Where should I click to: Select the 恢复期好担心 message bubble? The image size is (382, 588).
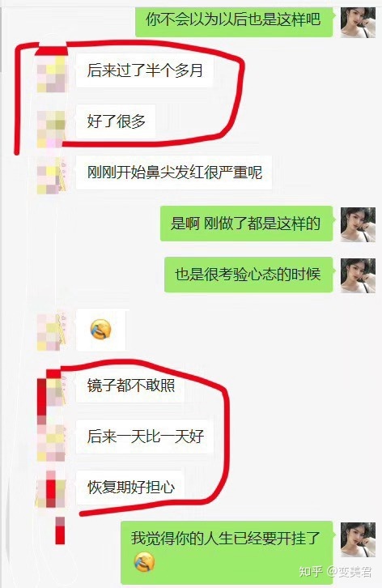pyautogui.click(x=130, y=487)
